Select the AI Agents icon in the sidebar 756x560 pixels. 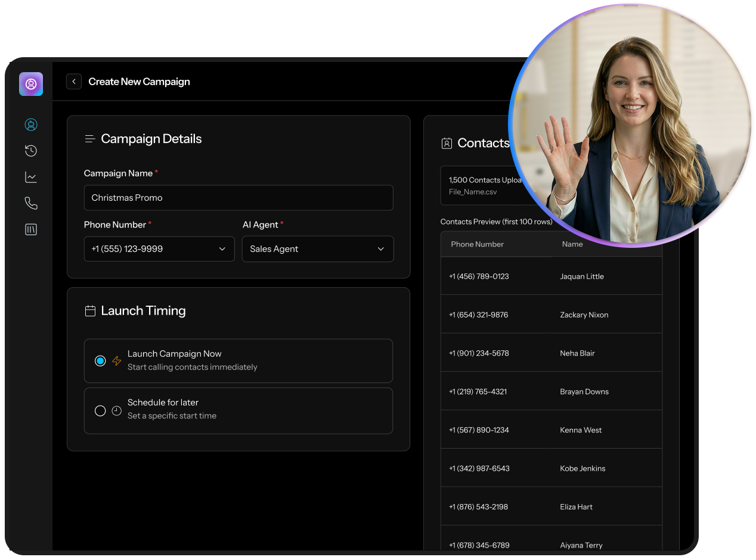[30, 125]
